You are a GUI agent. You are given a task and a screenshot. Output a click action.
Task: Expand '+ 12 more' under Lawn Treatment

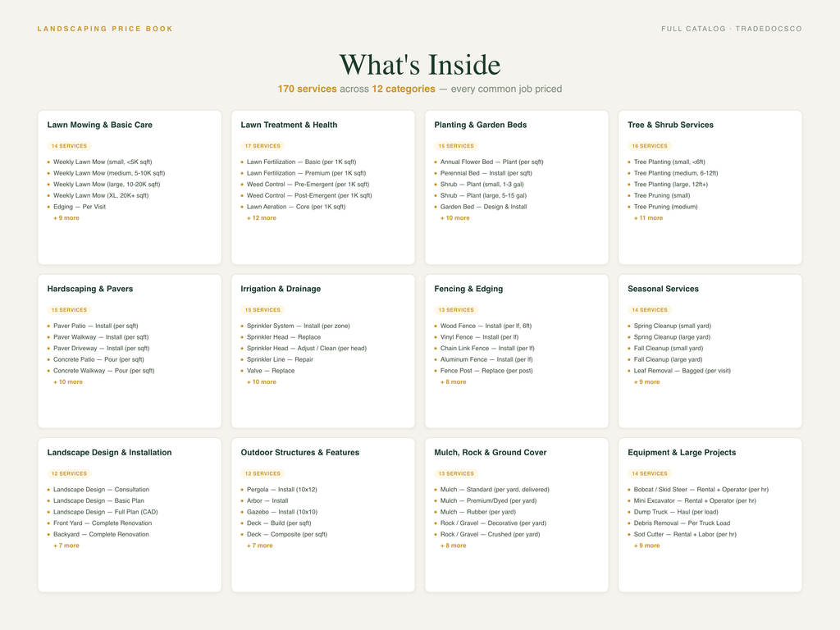coord(262,218)
